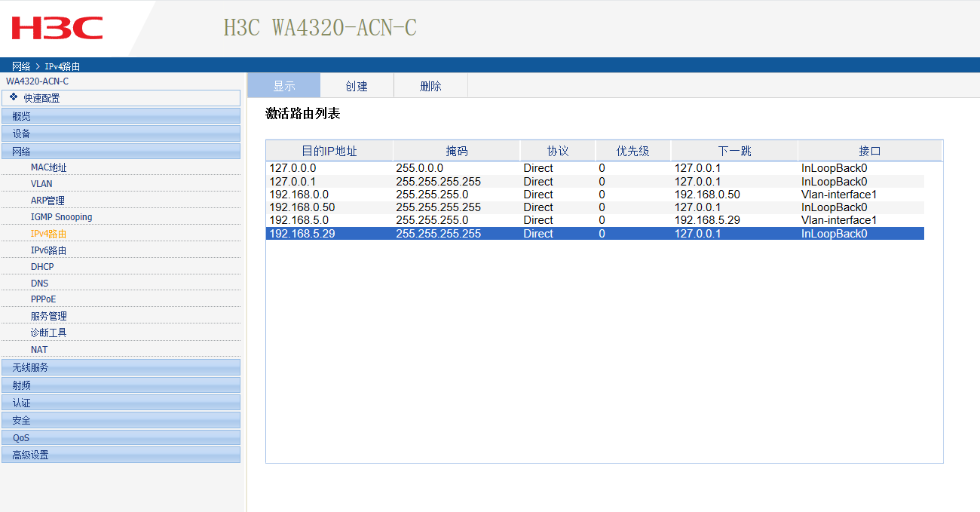Open the NAT page
The image size is (980, 512).
tap(38, 350)
